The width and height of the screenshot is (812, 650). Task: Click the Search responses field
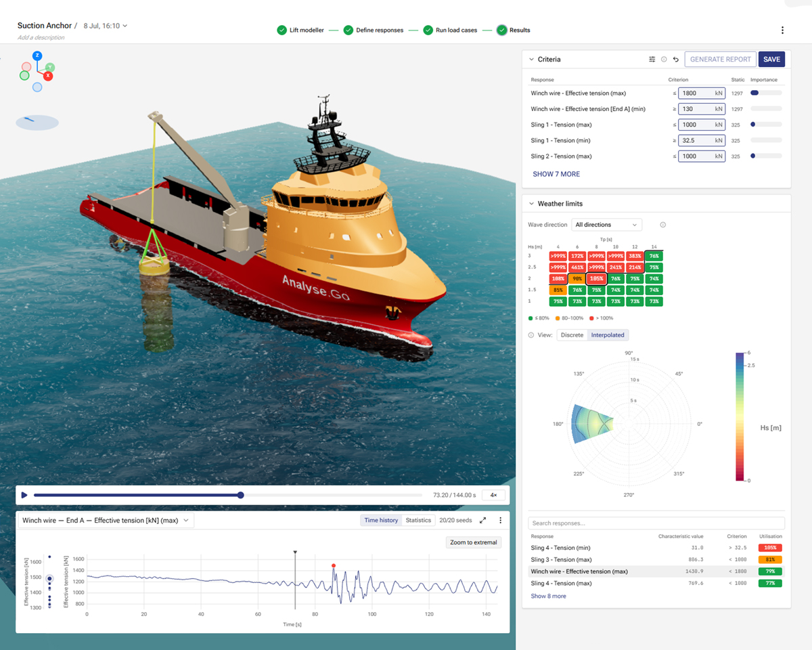click(x=656, y=523)
